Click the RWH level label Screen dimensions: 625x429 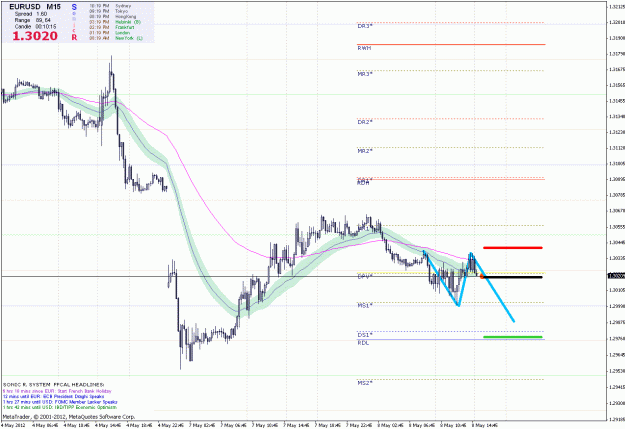coord(364,48)
